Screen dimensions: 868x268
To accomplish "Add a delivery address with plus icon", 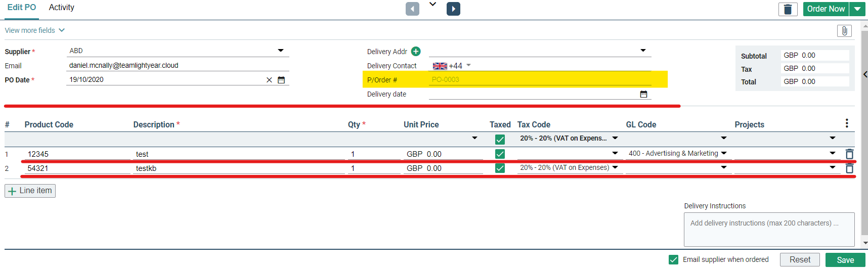I will tap(416, 51).
